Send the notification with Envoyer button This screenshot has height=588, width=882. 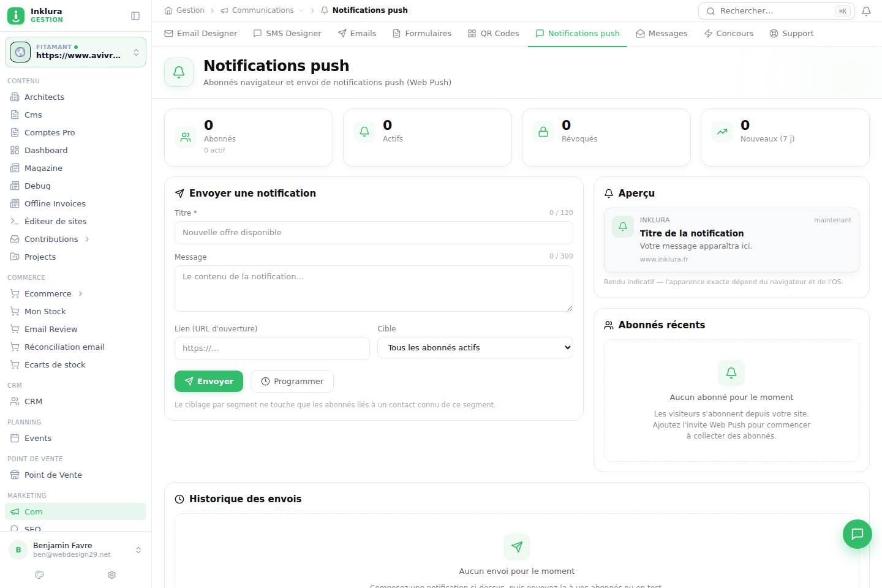point(209,381)
